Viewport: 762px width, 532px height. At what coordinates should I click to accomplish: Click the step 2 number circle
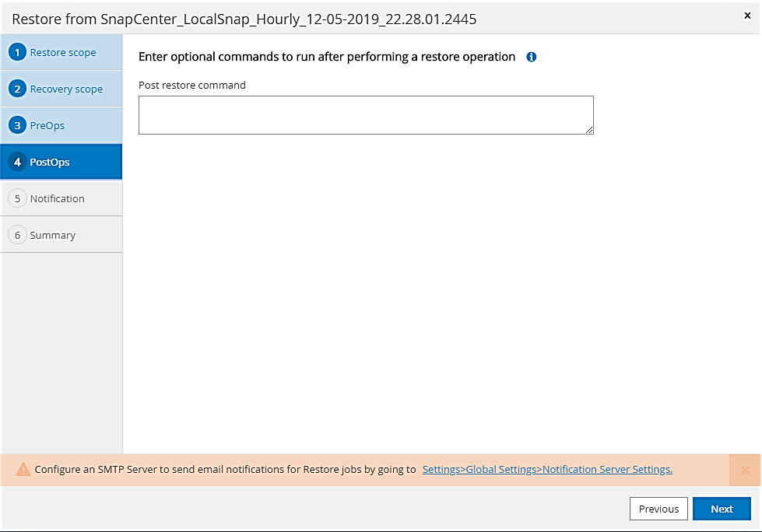(17, 89)
